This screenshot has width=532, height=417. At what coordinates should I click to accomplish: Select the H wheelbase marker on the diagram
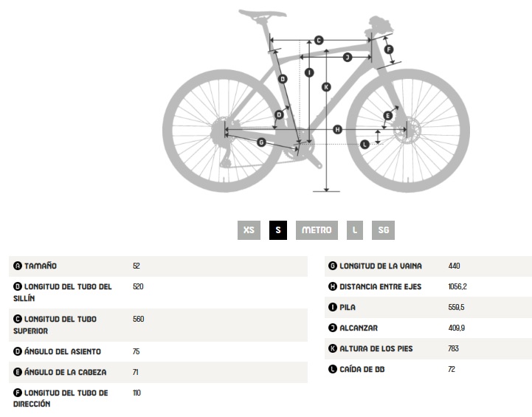[337, 130]
